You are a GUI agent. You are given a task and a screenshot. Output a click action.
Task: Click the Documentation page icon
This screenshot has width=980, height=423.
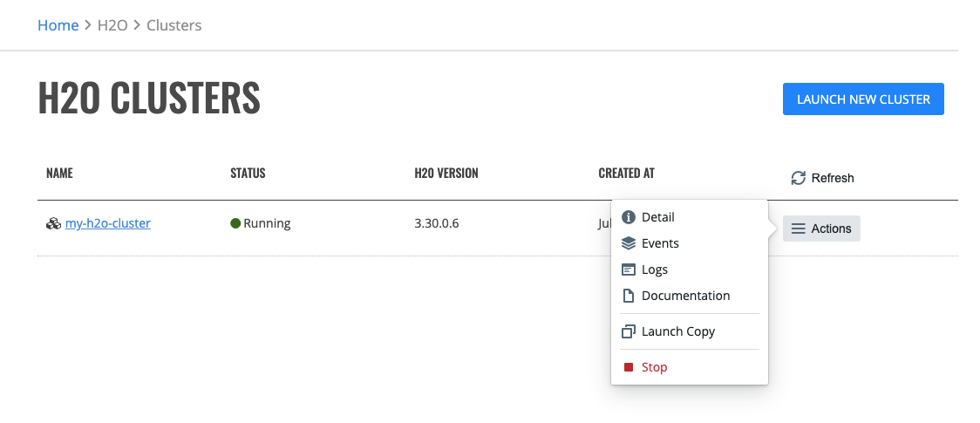click(628, 296)
